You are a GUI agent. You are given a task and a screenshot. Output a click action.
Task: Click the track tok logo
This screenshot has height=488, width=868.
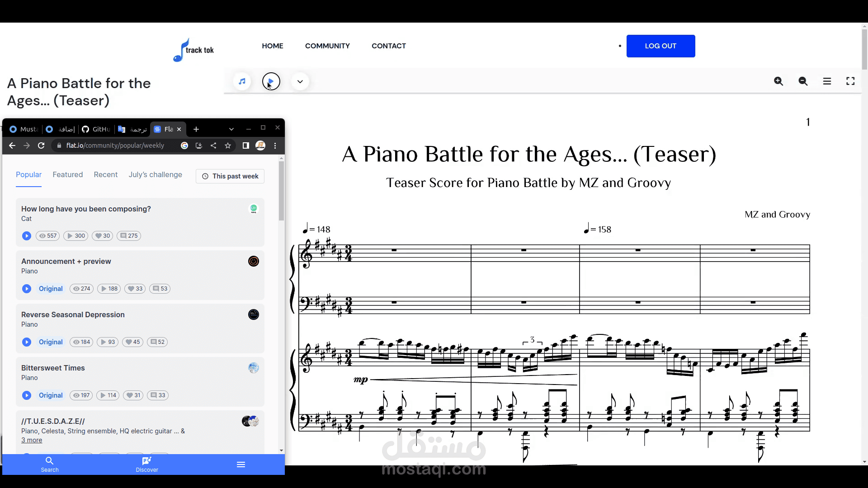click(193, 50)
